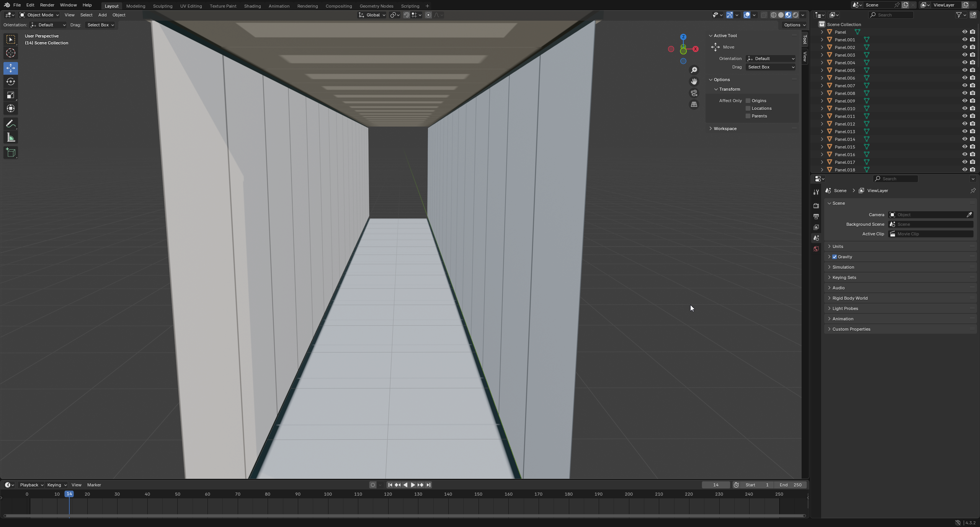Screen dimensions: 980x527
Task: Select the Scale tool
Action: tap(11, 95)
